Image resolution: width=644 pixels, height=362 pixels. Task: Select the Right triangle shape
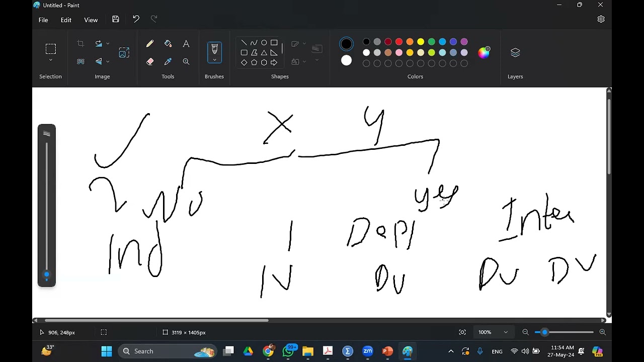point(274,53)
